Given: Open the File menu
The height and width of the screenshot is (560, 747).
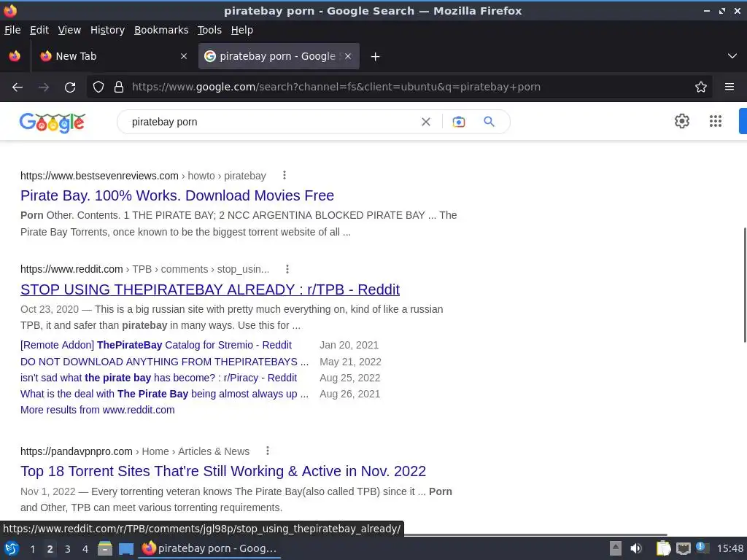Looking at the screenshot, I should tap(12, 30).
